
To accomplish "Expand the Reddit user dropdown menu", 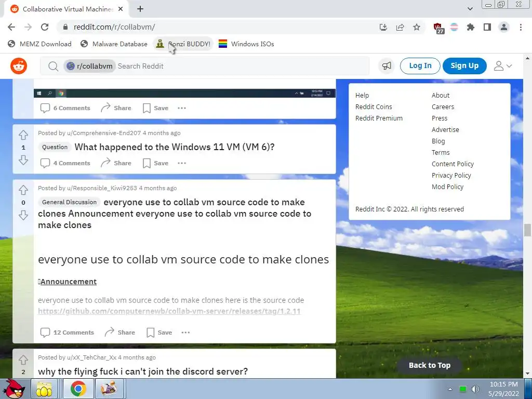I will click(502, 66).
